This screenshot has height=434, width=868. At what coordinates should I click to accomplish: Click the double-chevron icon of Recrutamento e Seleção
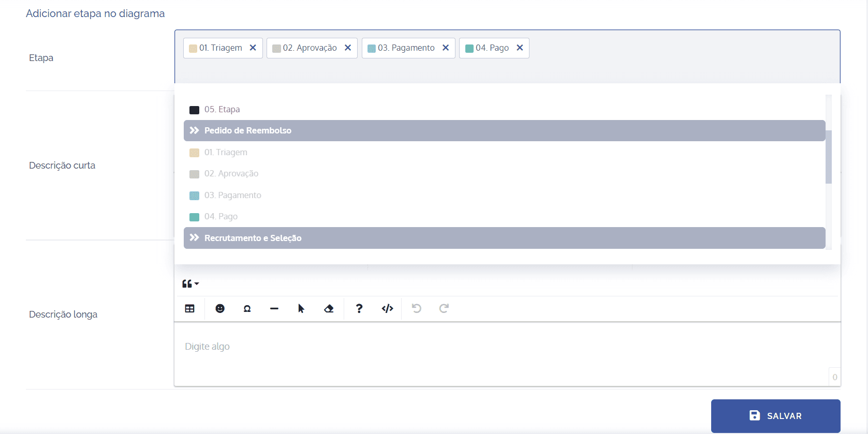(194, 237)
